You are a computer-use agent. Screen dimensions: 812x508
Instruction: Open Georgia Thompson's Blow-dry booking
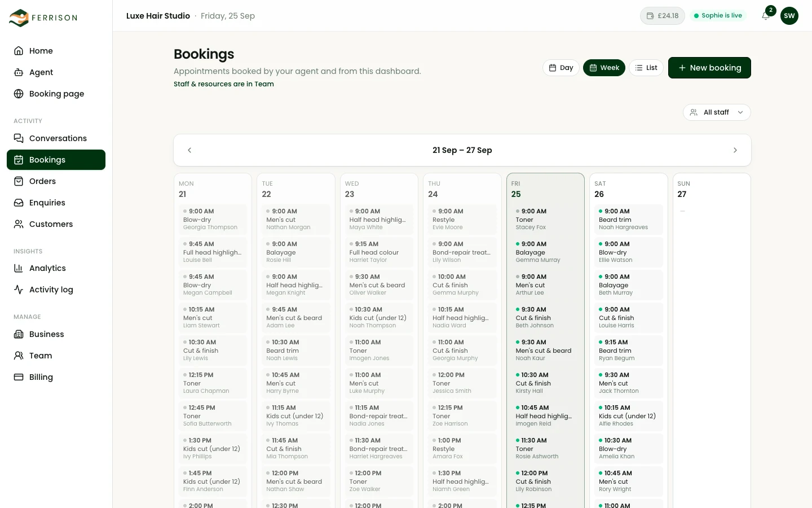coord(213,219)
